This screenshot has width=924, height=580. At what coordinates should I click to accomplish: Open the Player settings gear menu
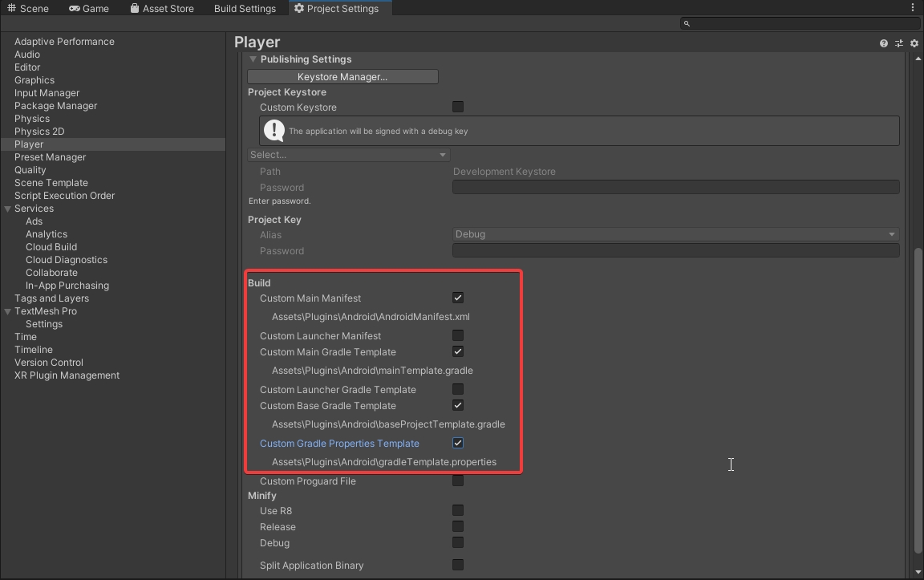click(x=914, y=43)
